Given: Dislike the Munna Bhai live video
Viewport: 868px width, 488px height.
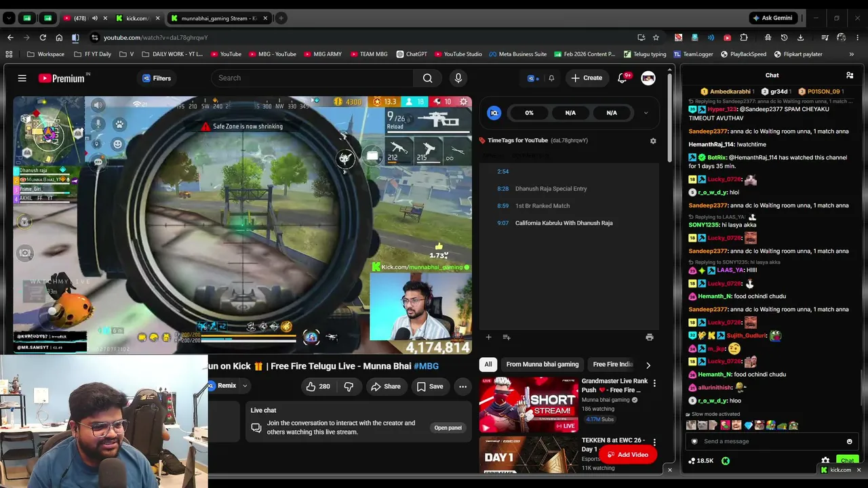Looking at the screenshot, I should point(349,386).
